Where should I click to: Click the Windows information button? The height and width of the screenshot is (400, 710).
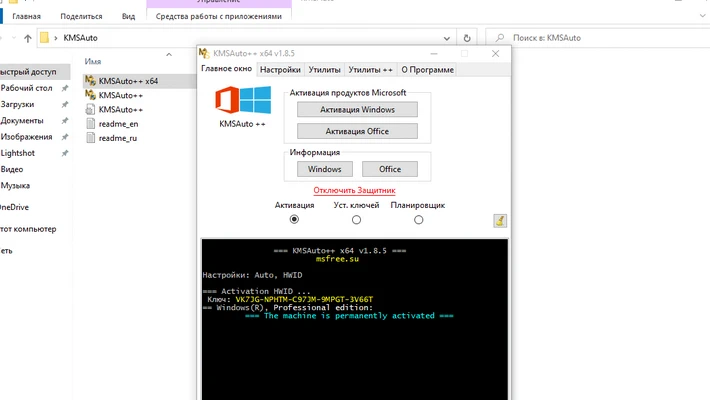(x=325, y=169)
